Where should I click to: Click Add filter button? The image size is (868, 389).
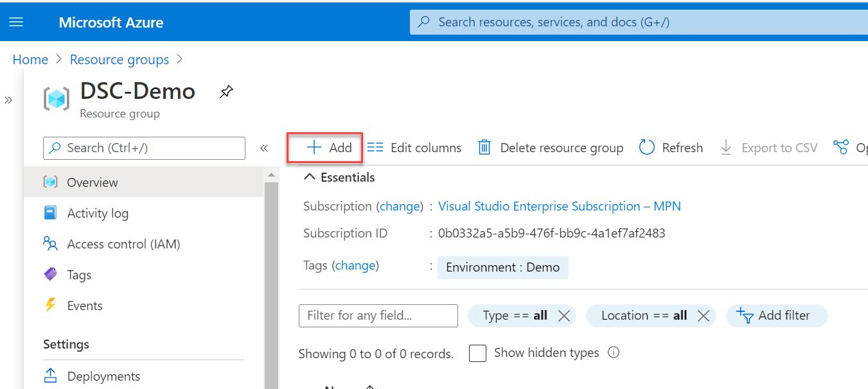pos(777,316)
